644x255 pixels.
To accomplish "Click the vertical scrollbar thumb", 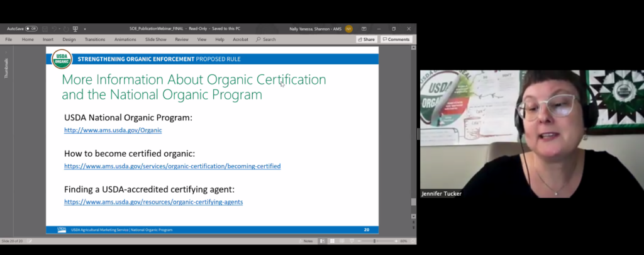I will [414, 202].
